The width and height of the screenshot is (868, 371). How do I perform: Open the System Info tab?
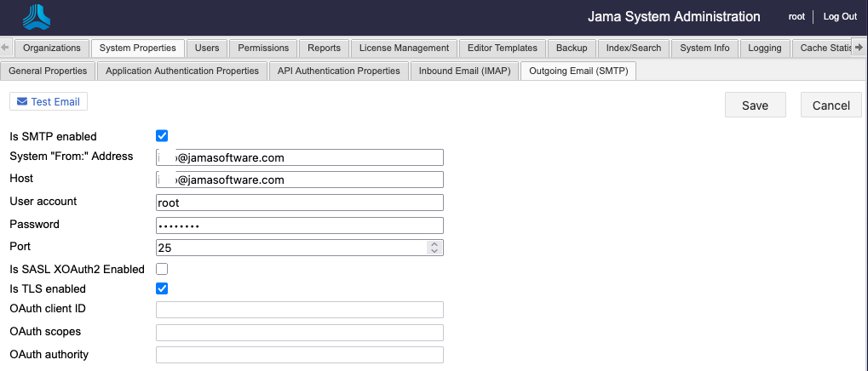[x=704, y=49]
